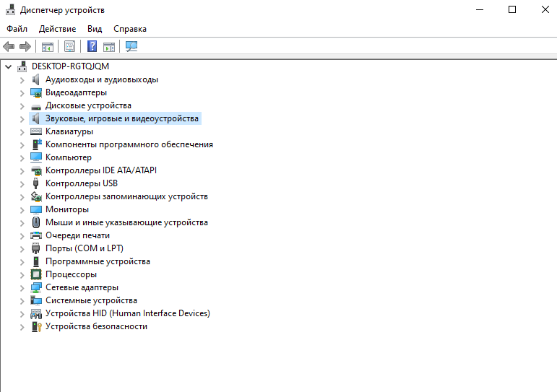Click the port icon of Порты (COM и LPT)

coord(36,248)
